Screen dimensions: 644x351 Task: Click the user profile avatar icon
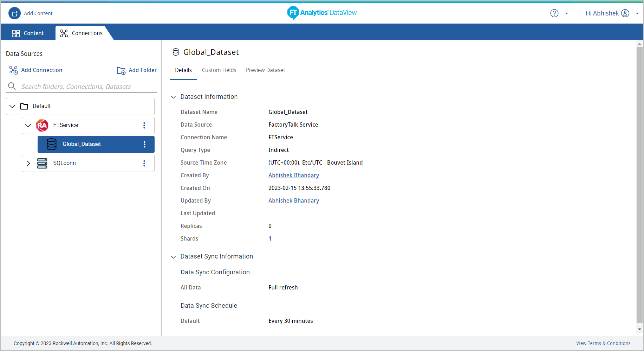click(x=625, y=13)
